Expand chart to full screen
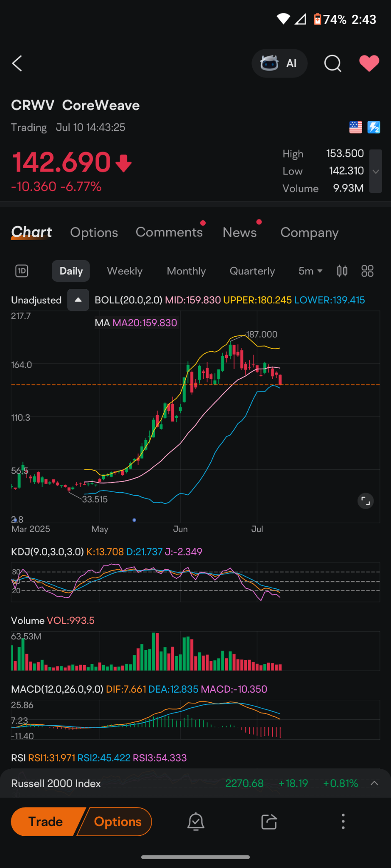 point(366,501)
